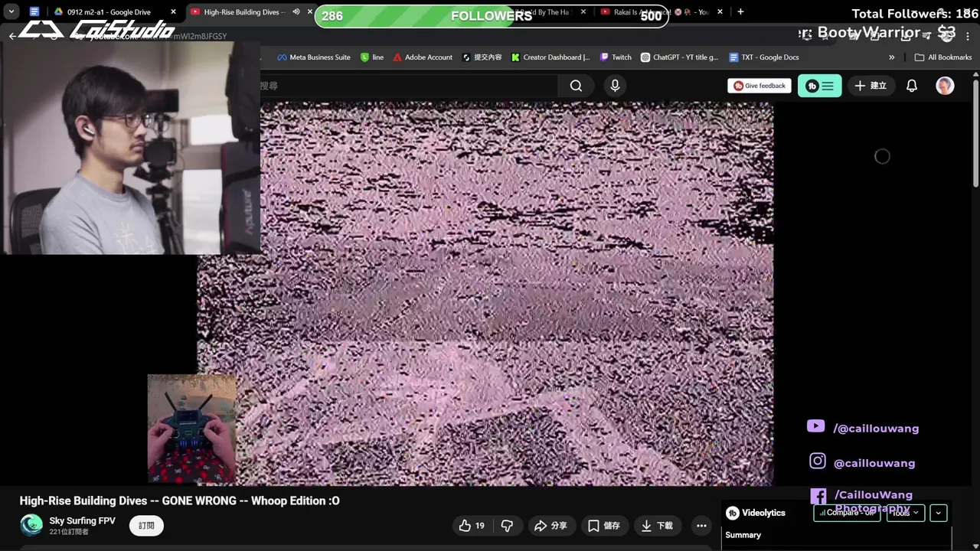Viewport: 980px width, 551px height.
Task: Click the video title text
Action: pos(179,500)
